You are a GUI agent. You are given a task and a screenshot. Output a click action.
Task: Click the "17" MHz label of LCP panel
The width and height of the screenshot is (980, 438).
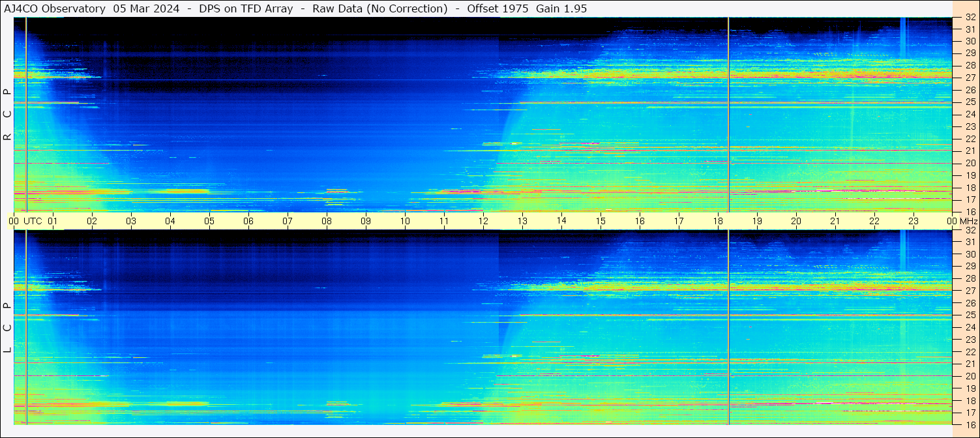coord(970,413)
